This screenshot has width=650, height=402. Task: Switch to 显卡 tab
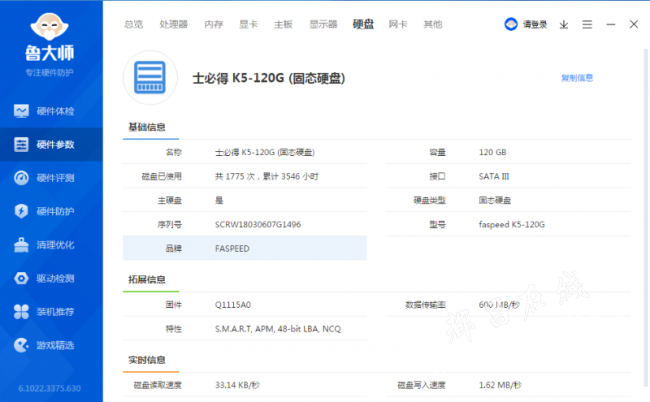[249, 24]
